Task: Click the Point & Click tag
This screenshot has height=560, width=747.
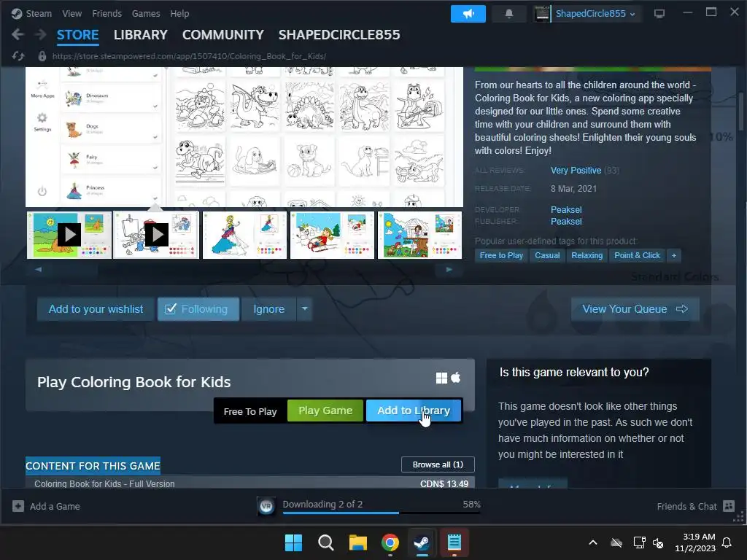Action: tap(637, 256)
